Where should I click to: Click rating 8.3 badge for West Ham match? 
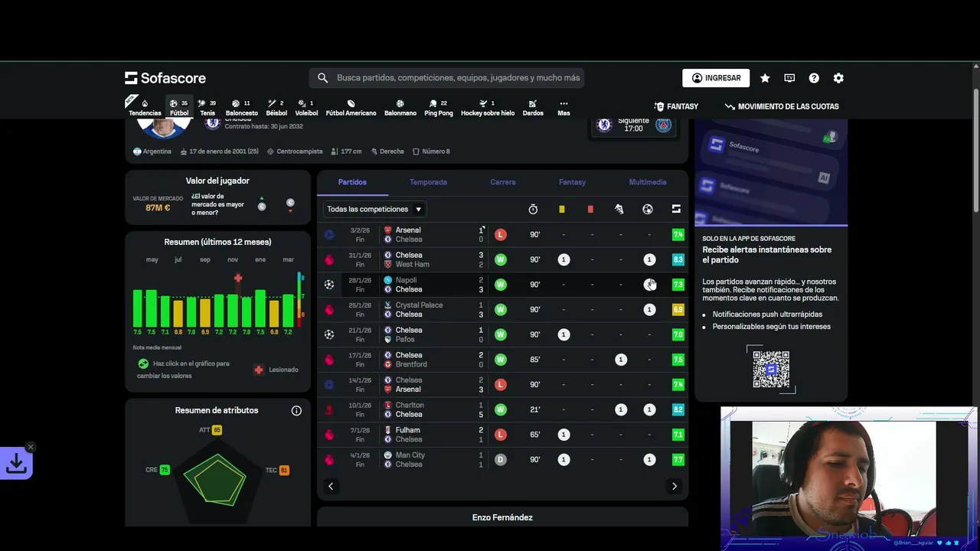point(678,260)
